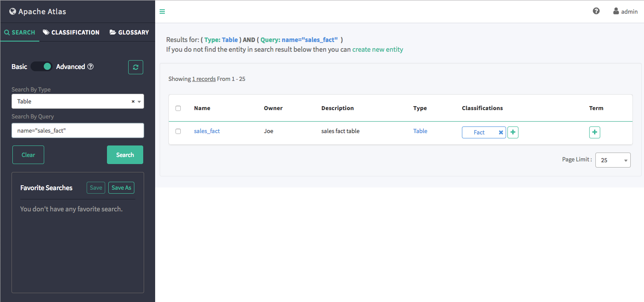Open the Glossary tab

click(130, 32)
